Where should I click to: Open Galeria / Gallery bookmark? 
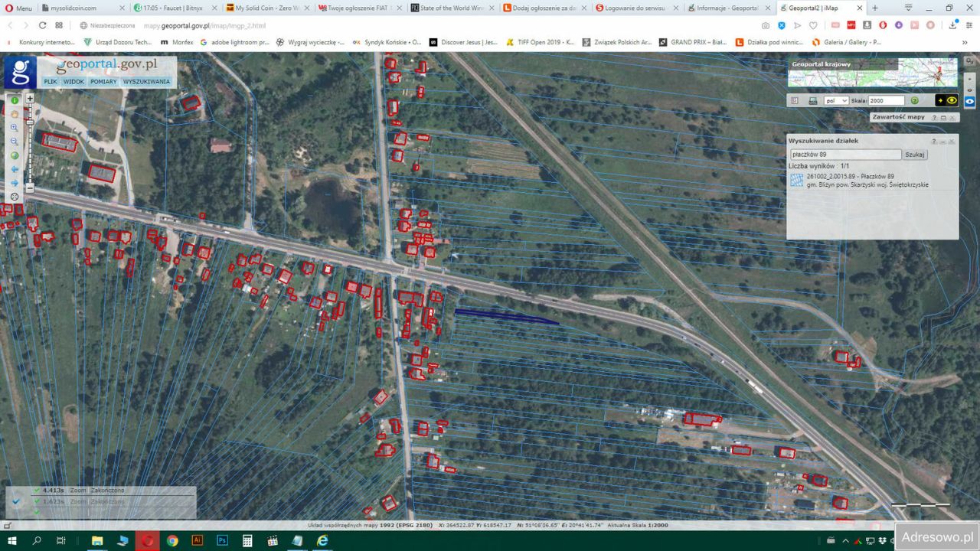847,42
